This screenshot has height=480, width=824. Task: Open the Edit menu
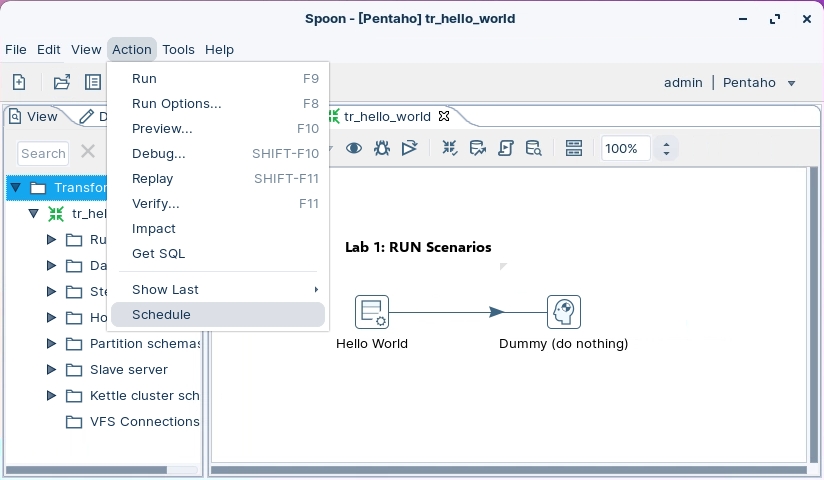click(x=48, y=49)
